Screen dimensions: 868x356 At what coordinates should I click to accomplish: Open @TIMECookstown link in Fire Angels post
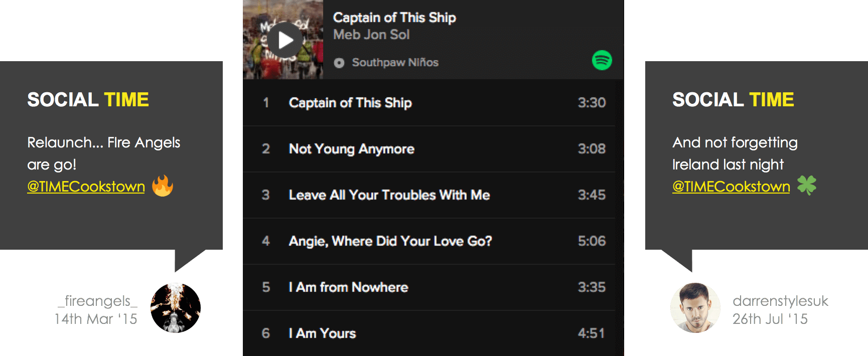click(x=86, y=187)
